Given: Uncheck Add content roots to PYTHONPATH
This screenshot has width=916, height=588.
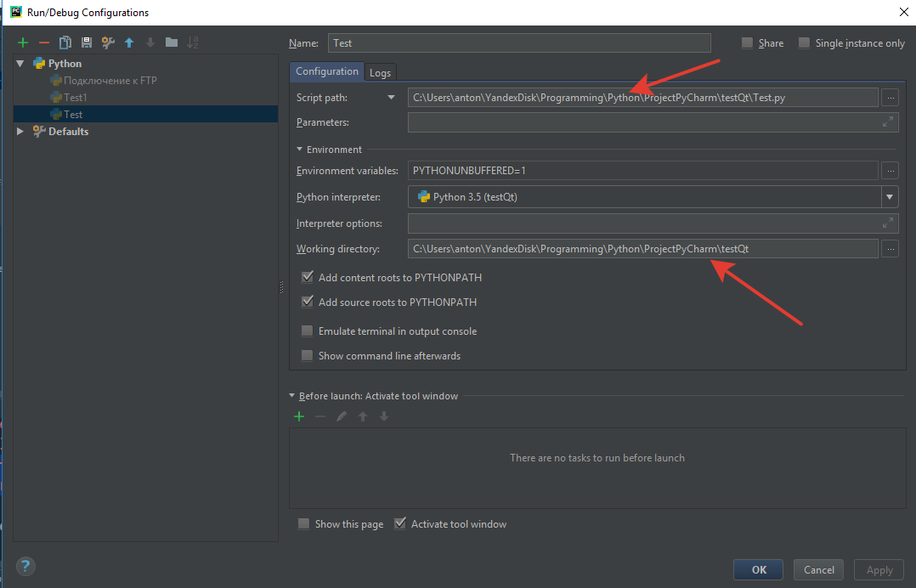Looking at the screenshot, I should tap(308, 277).
